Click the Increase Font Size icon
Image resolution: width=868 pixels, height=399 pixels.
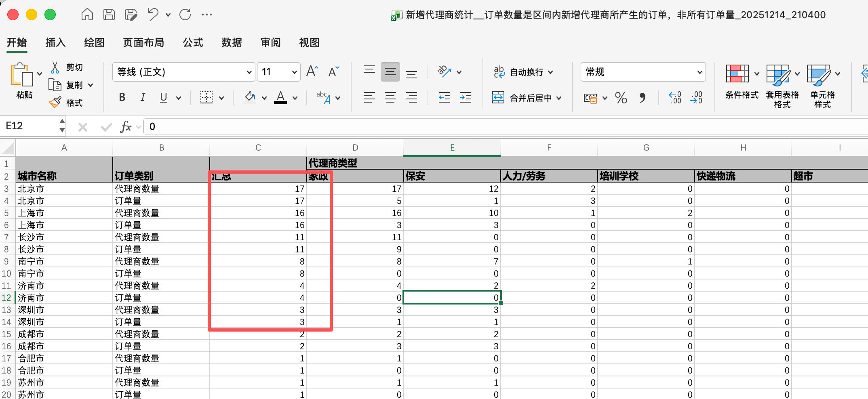312,71
